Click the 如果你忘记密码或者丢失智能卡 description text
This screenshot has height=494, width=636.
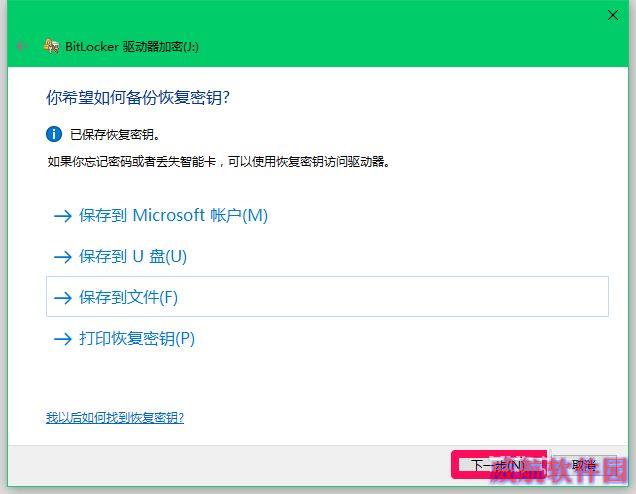pyautogui.click(x=218, y=162)
